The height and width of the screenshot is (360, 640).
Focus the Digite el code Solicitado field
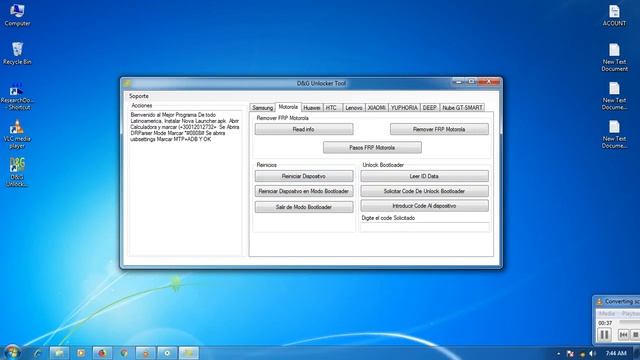point(424,227)
